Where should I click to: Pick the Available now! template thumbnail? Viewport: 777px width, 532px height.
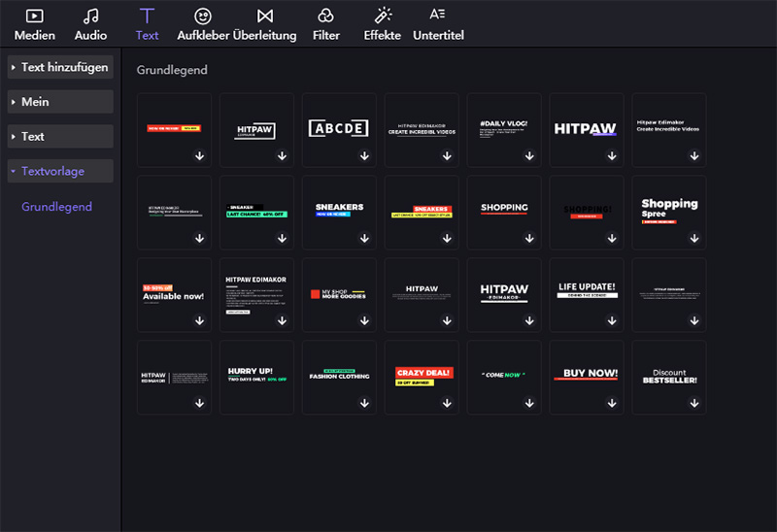tap(175, 295)
